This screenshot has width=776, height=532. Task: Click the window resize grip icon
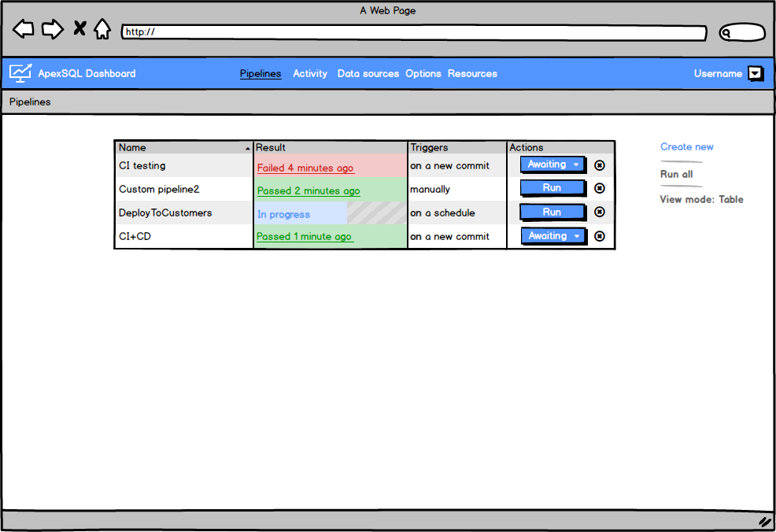point(765,521)
